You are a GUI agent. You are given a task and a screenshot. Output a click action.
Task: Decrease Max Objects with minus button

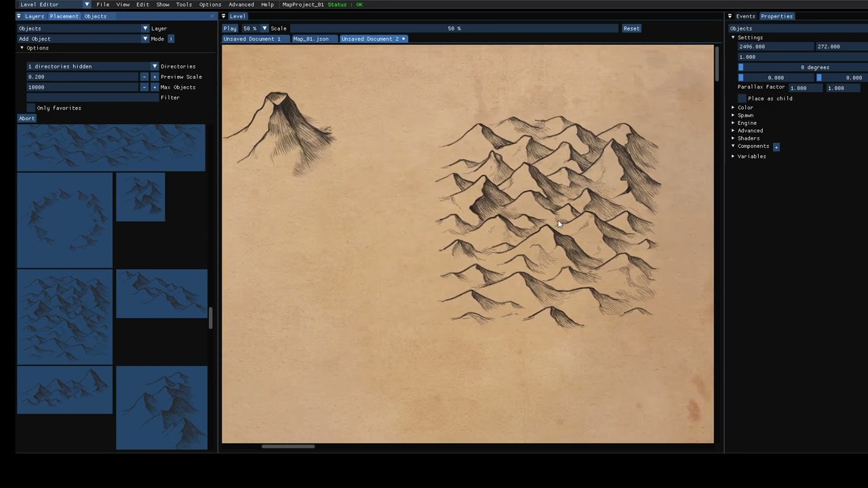click(x=144, y=87)
